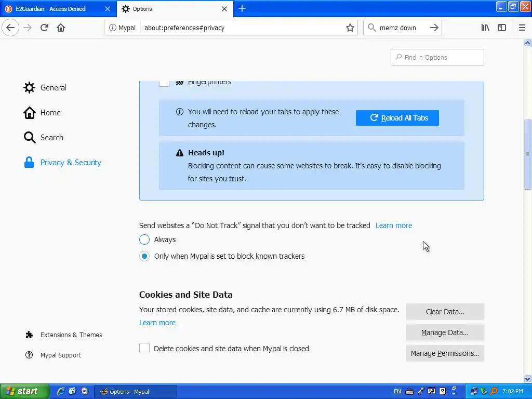Launch Internet Explorer from quick launch
532x399 pixels.
point(60,391)
